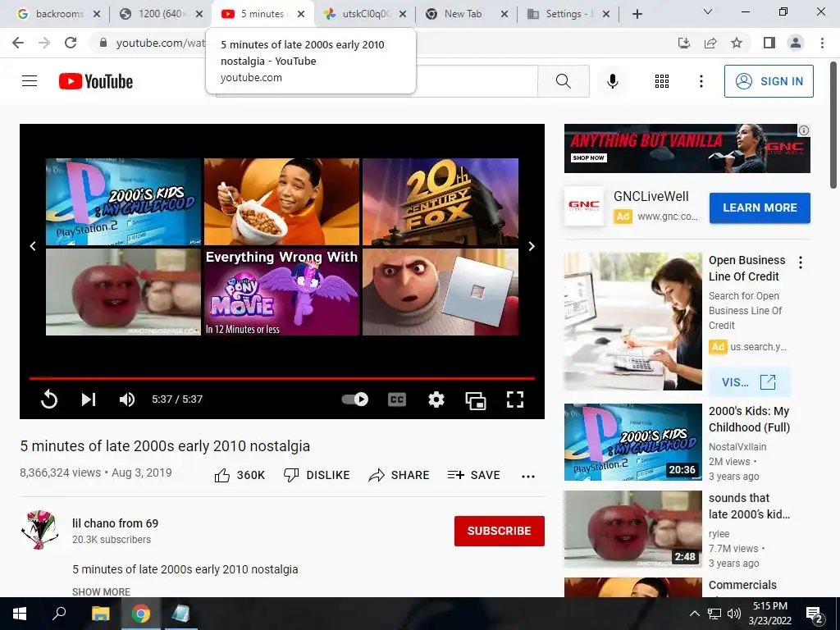Click the address bar URL
Image resolution: width=840 pixels, height=630 pixels.
pos(160,43)
